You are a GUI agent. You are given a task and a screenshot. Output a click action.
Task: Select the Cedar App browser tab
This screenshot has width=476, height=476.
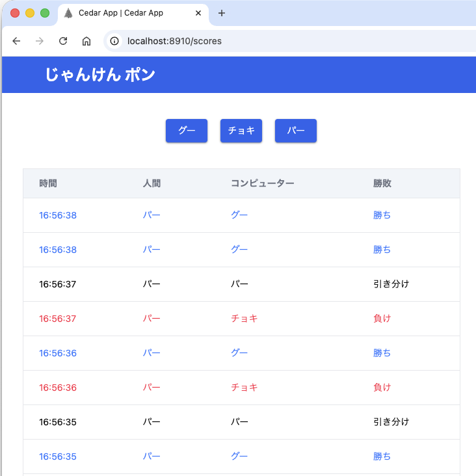[124, 13]
